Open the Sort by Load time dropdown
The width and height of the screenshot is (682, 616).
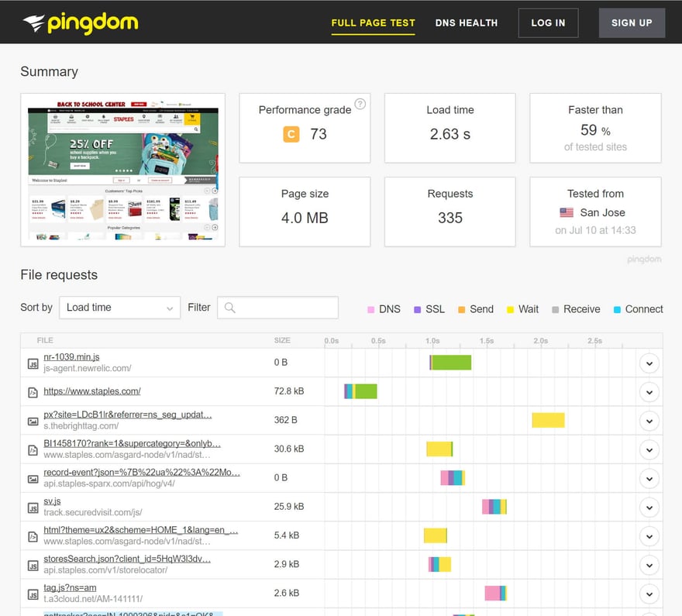point(119,308)
